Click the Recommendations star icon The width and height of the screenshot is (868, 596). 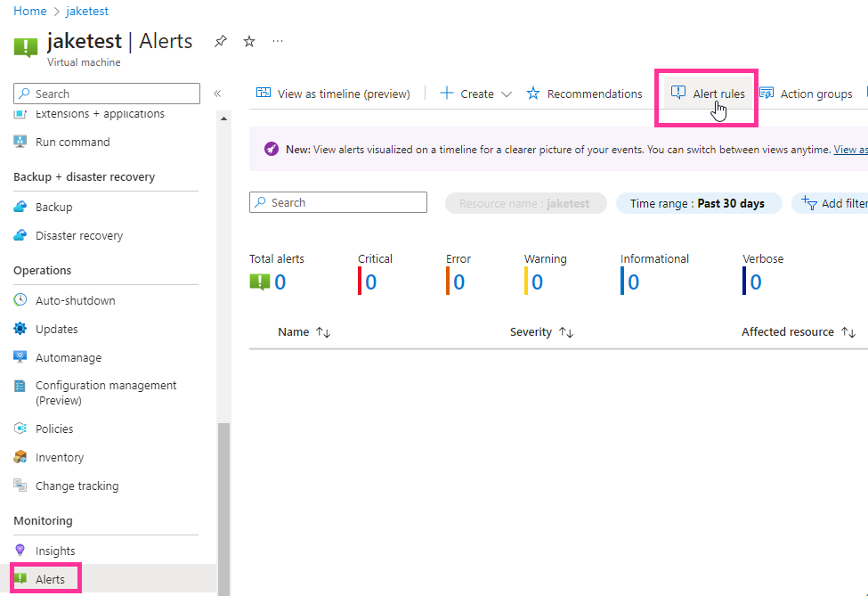[533, 93]
